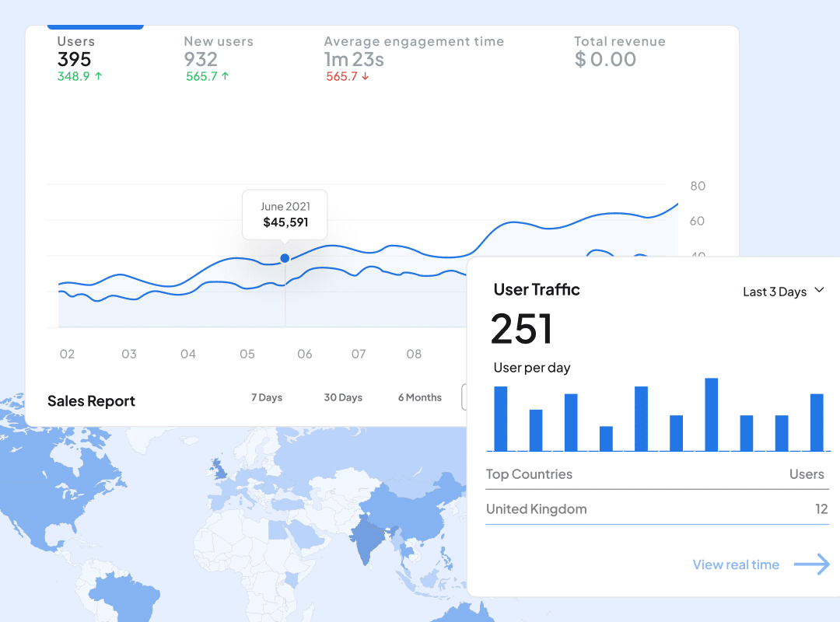Viewport: 840px width, 622px height.
Task: Click the tallest bar in the User Traffic chart
Action: (x=712, y=414)
